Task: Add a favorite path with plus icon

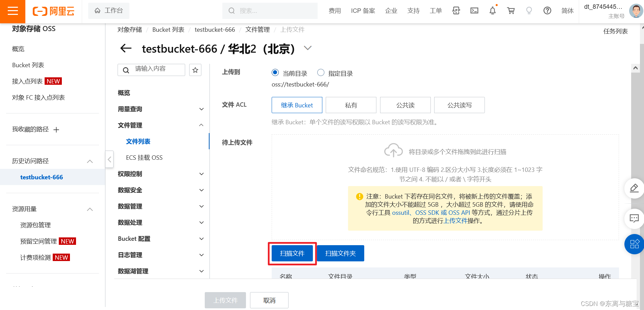Action: click(x=56, y=130)
